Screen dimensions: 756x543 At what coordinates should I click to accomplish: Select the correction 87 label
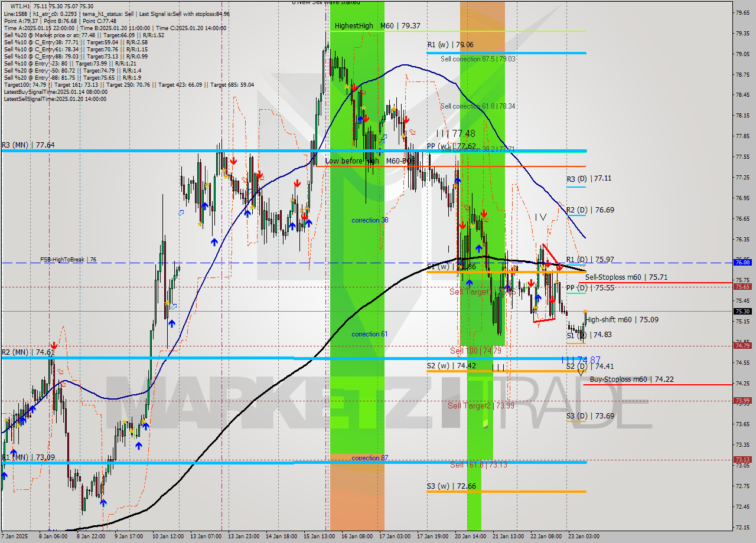click(x=370, y=458)
